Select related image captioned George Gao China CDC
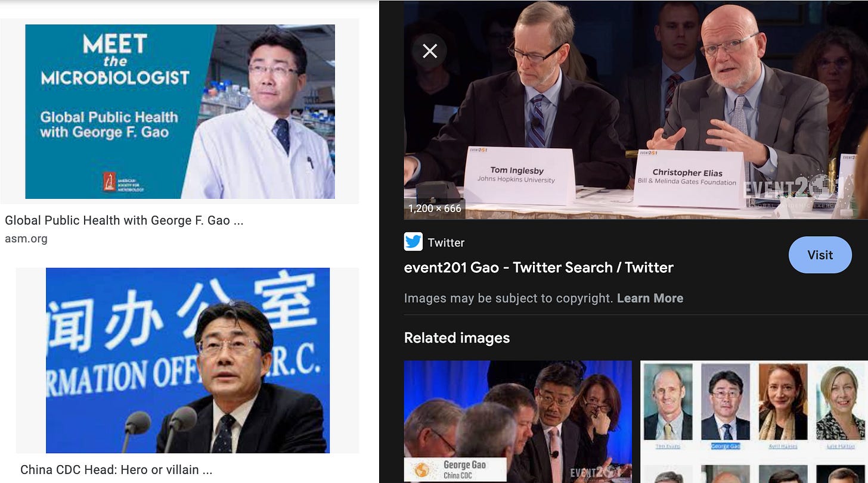868x483 pixels. tap(517, 422)
